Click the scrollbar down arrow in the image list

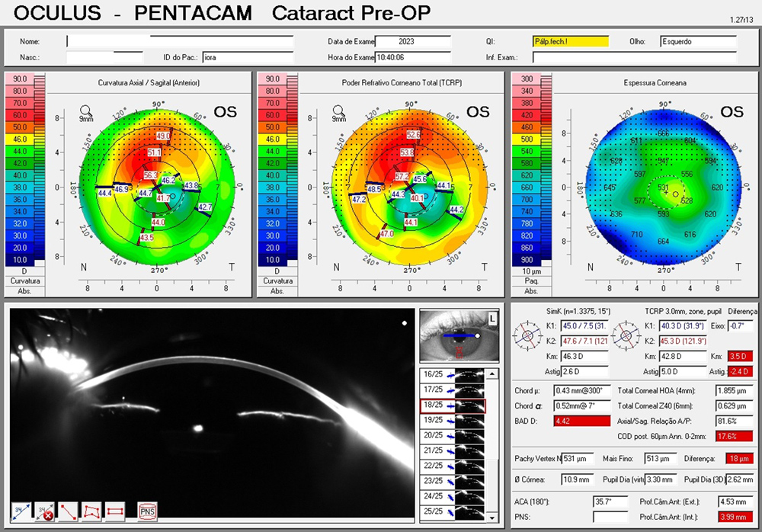tap(491, 518)
